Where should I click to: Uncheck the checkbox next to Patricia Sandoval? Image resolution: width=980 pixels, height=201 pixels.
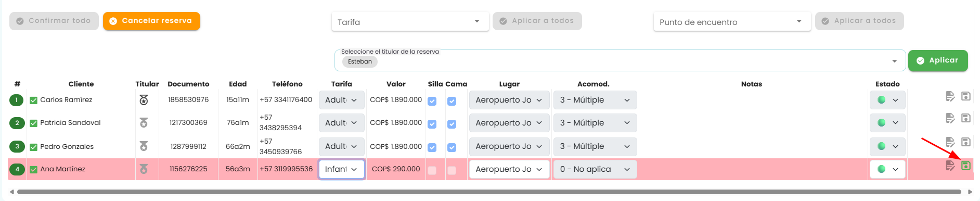tap(33, 123)
